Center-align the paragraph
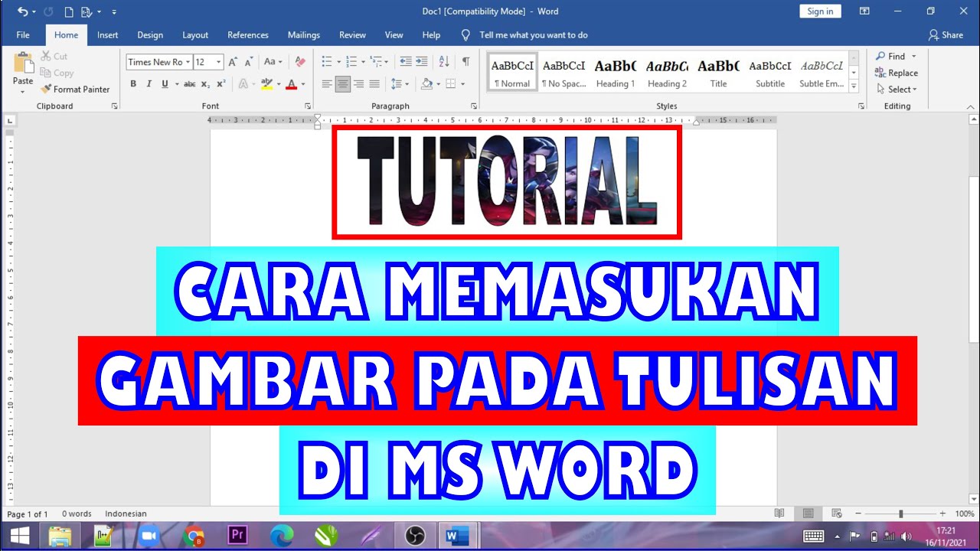 pyautogui.click(x=343, y=84)
